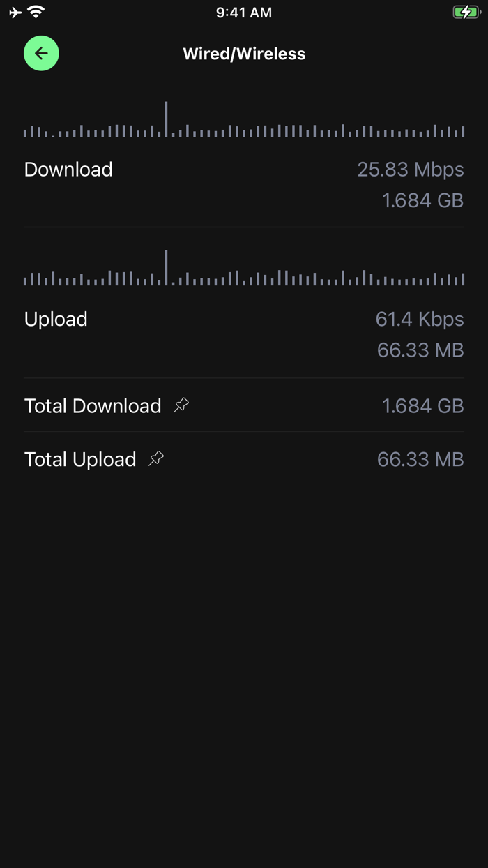
Task: Tap 66.33 MB below the upload speed
Action: click(x=420, y=350)
